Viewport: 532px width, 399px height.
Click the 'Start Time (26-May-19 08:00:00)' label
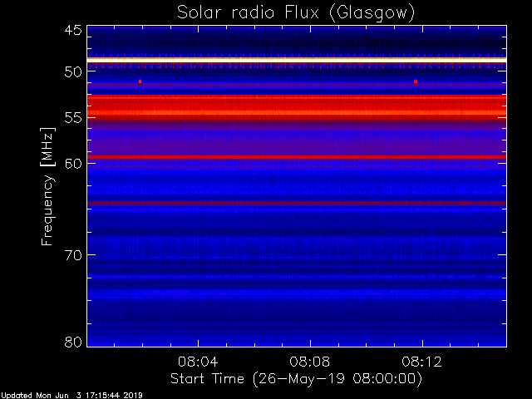[296, 379]
